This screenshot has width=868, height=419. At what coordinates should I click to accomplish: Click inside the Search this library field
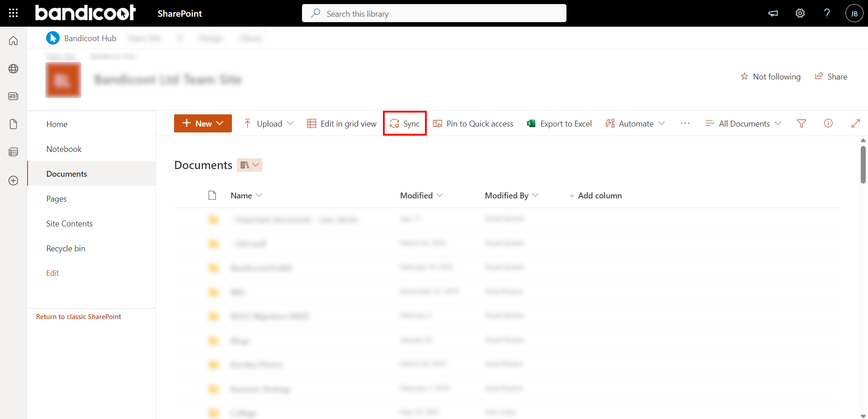pyautogui.click(x=434, y=13)
